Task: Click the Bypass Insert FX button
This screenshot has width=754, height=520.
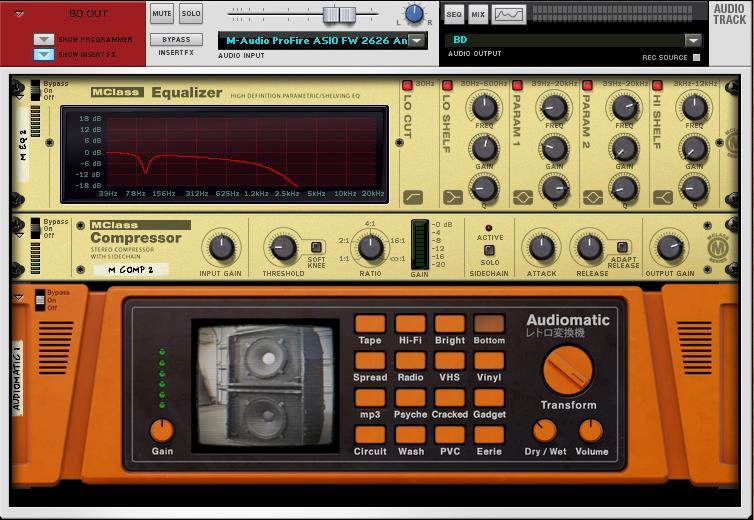Action: tap(176, 39)
